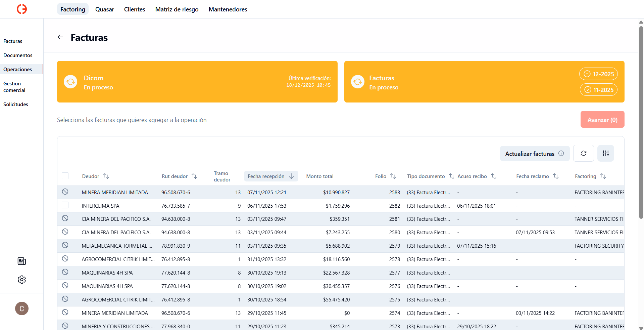
Task: Click the back arrow next to Facturas
Action: pyautogui.click(x=60, y=37)
